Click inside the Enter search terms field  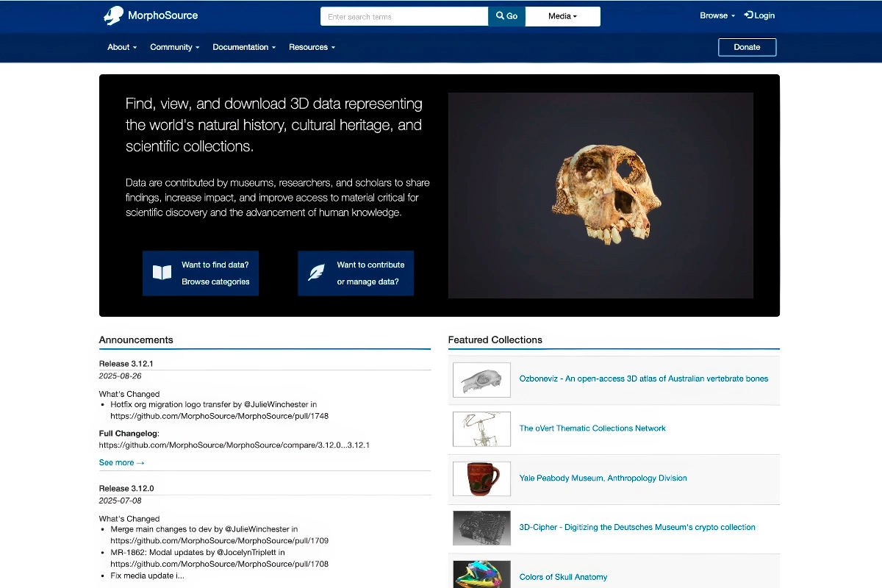(404, 16)
